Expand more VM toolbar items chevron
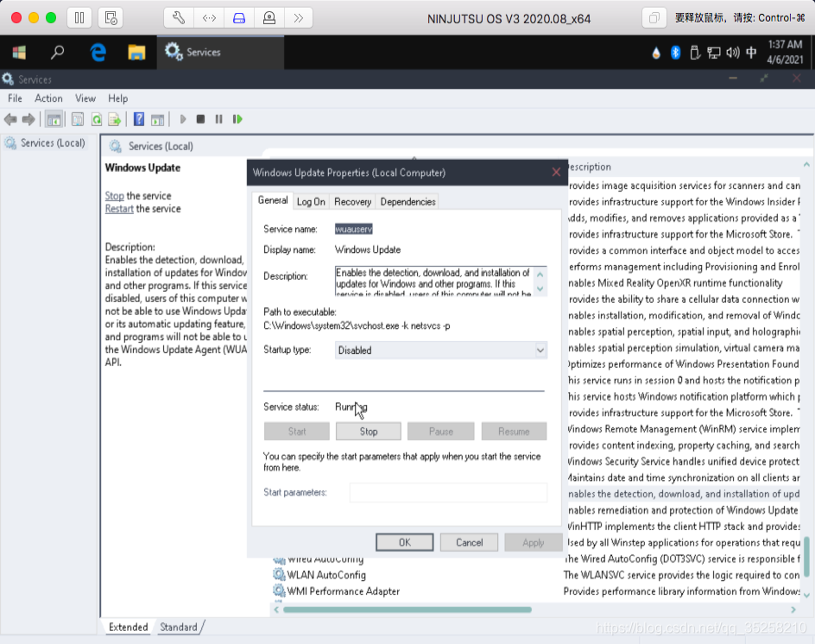Screen dimensions: 815x644 click(299, 17)
